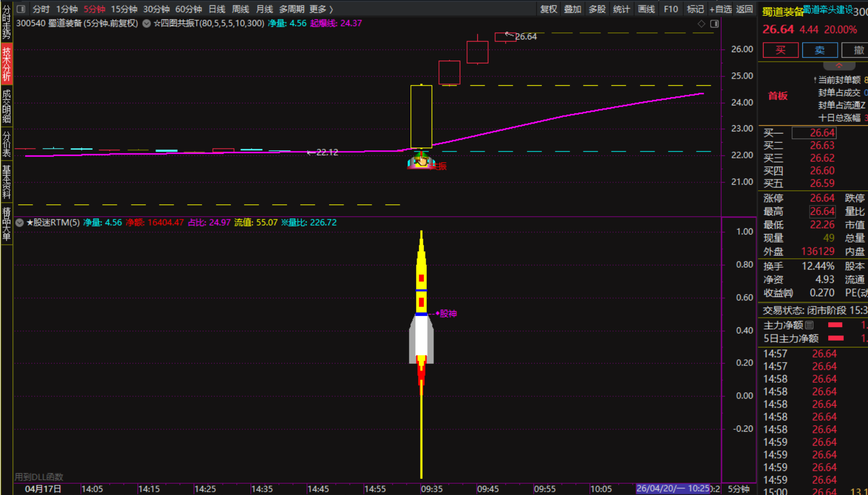Click the 共振 signal icon below the candle
The height and width of the screenshot is (495, 868).
[x=421, y=161]
